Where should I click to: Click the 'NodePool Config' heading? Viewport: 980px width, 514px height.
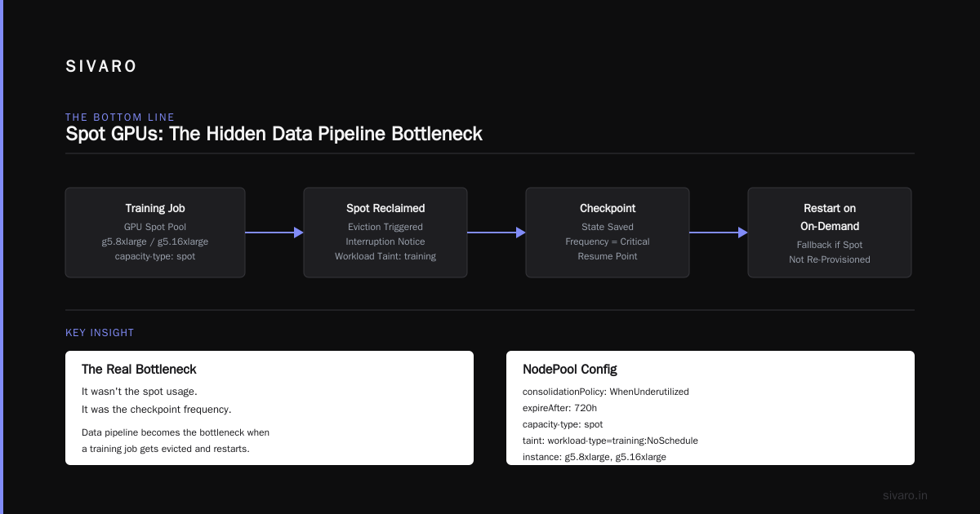tap(570, 370)
